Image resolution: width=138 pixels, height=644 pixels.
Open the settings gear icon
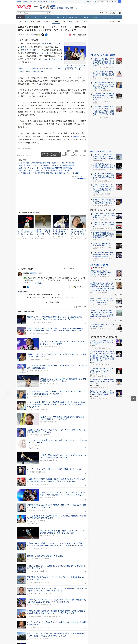point(120,13)
